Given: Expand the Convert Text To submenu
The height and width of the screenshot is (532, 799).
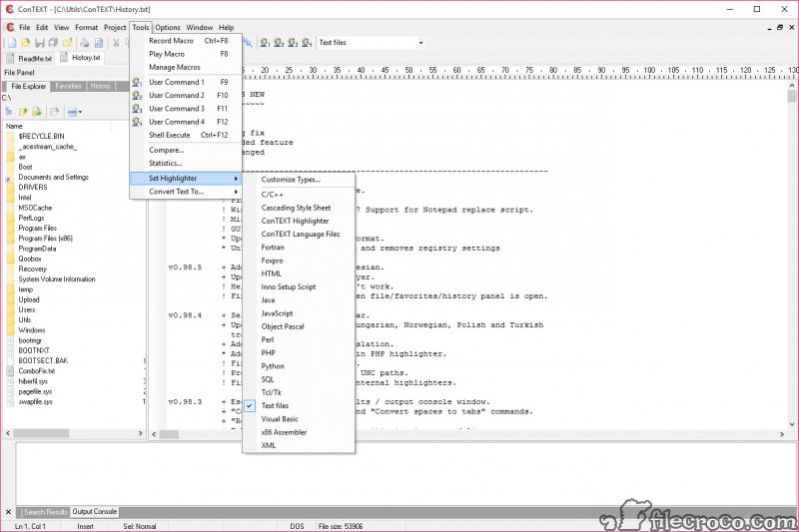Looking at the screenshot, I should point(186,192).
